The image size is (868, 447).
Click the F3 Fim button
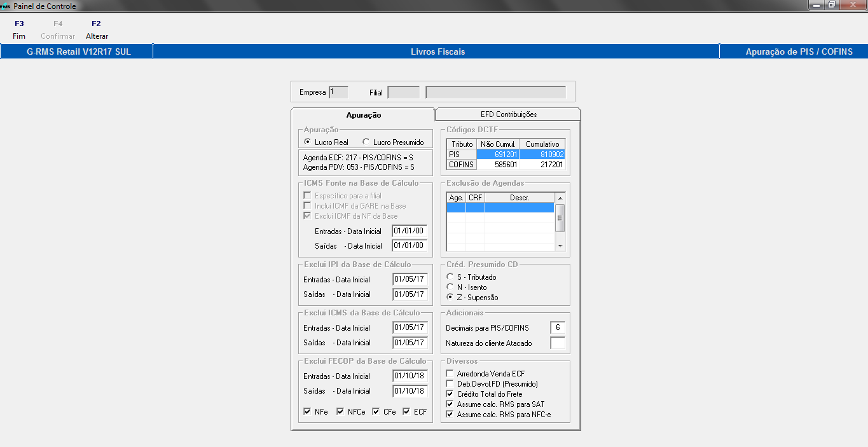point(19,30)
